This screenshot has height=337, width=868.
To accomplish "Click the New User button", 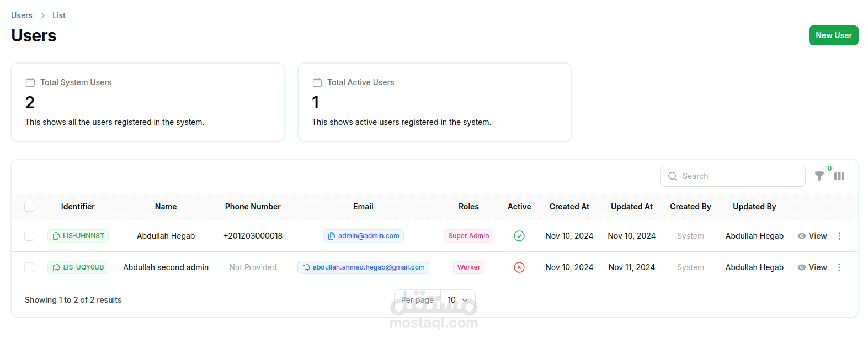I will point(833,35).
